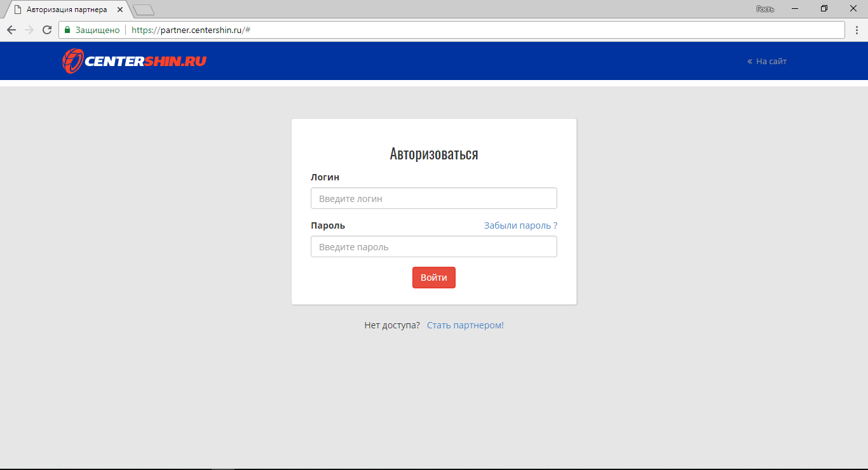The width and height of the screenshot is (868, 470).
Task: Open a new browser tab
Action: [x=144, y=10]
